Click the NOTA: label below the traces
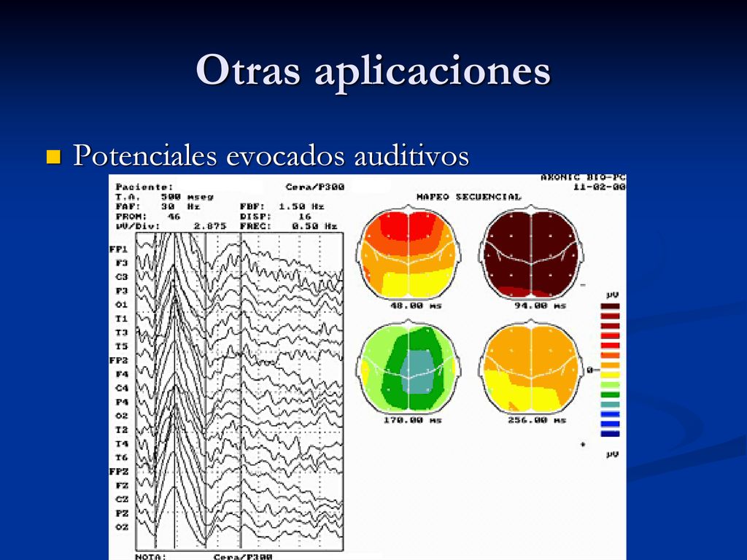The image size is (747, 560). [x=151, y=556]
